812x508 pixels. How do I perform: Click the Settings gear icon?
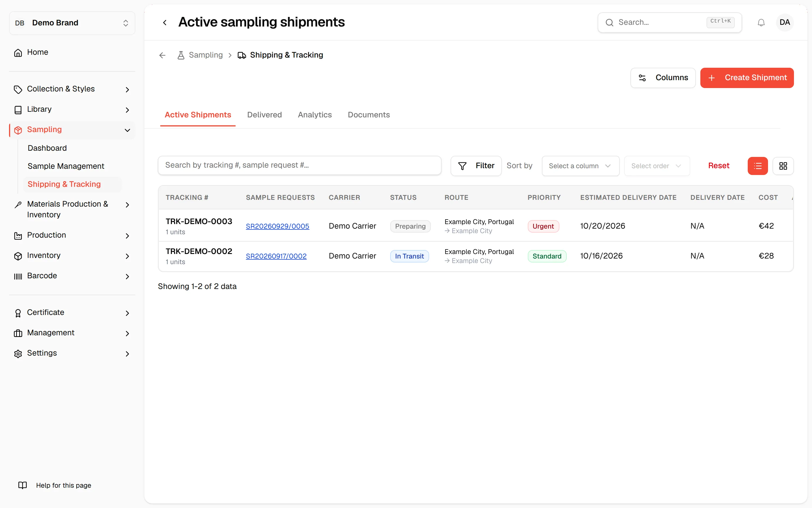pos(18,353)
